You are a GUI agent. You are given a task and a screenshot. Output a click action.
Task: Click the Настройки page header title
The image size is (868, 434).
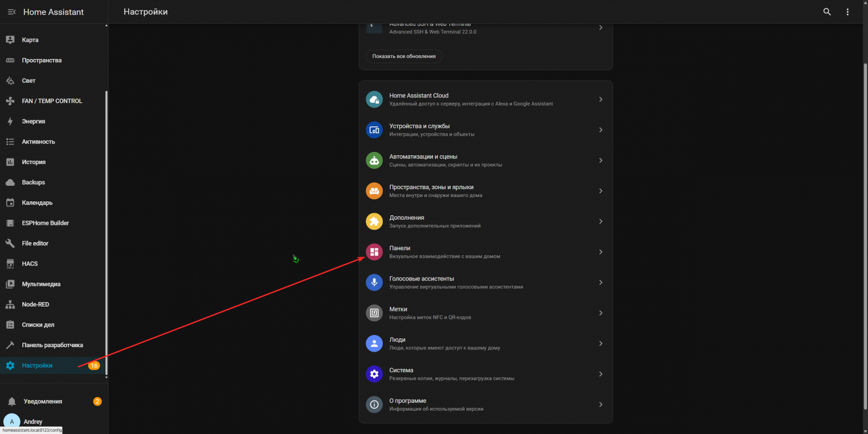(x=146, y=12)
